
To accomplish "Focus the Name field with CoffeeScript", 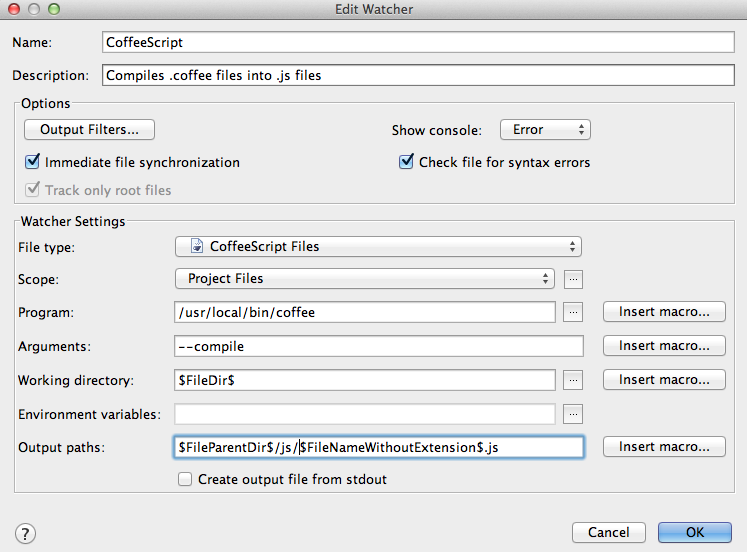I will (x=418, y=42).
